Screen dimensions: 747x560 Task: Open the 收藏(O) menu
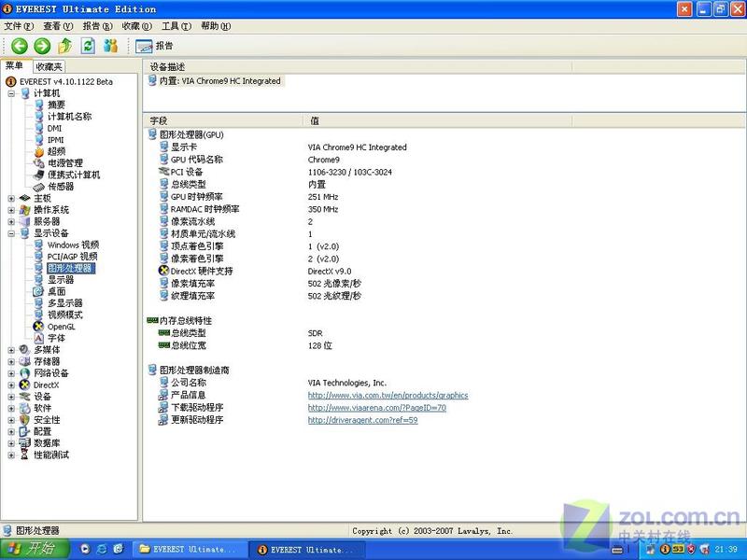[136, 26]
